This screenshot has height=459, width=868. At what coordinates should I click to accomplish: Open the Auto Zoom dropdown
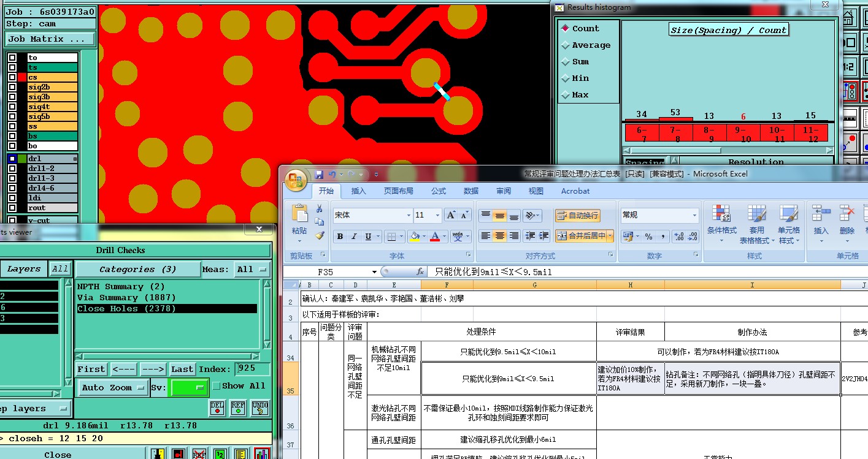click(x=113, y=387)
